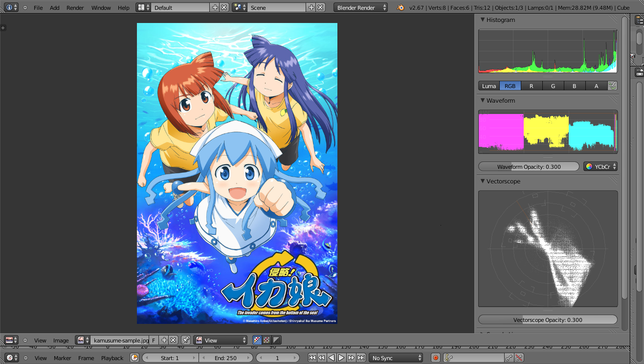This screenshot has height=364, width=644.
Task: Delete the active Scene
Action: pos(320,7)
